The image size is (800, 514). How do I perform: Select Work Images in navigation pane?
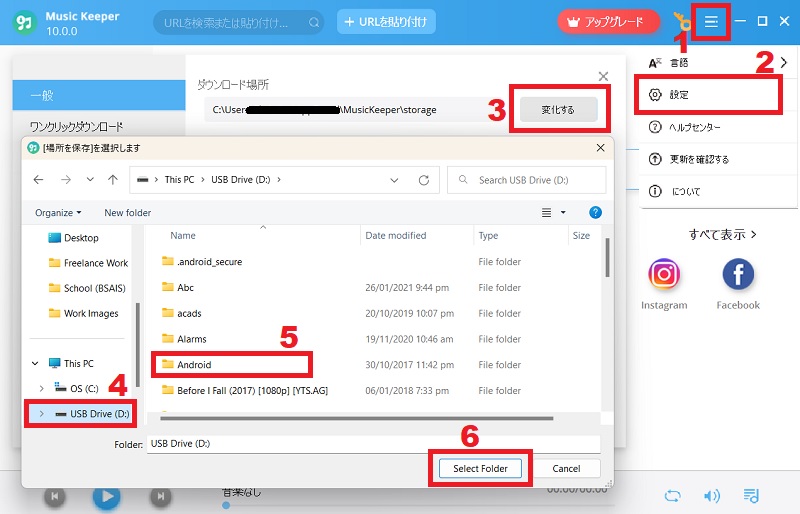pyautogui.click(x=83, y=313)
